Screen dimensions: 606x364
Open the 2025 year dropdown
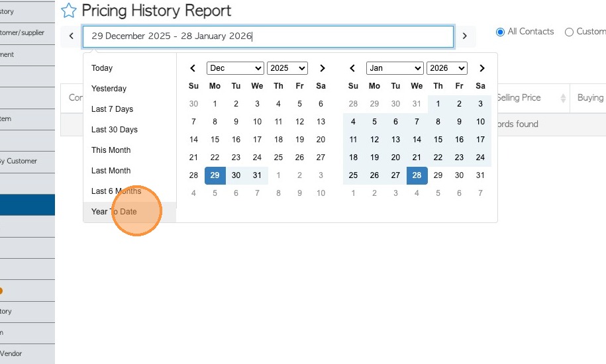coord(287,68)
